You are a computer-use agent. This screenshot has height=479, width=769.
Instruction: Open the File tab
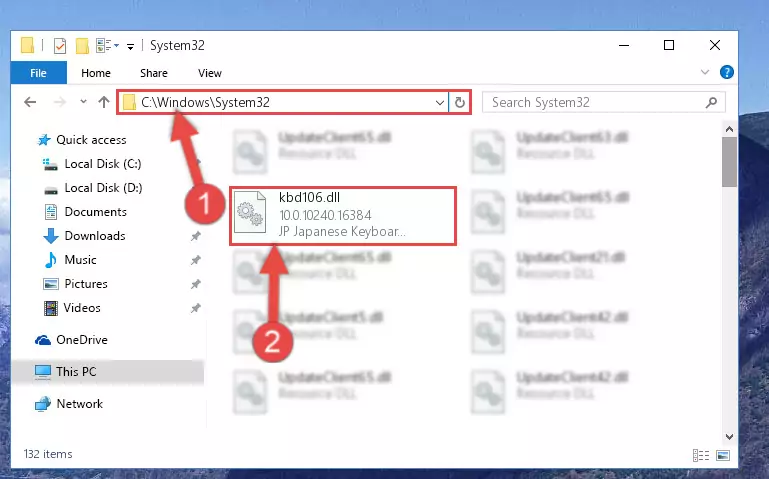[x=38, y=73]
